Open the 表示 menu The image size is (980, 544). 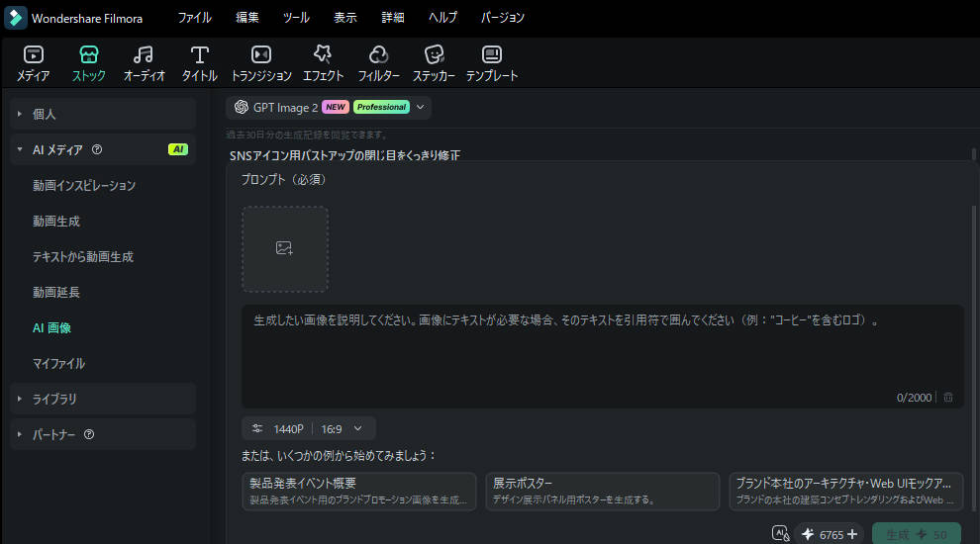point(345,18)
